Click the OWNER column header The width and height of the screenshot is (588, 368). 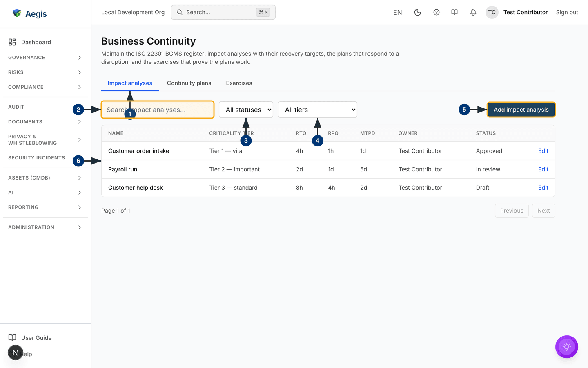pos(408,133)
